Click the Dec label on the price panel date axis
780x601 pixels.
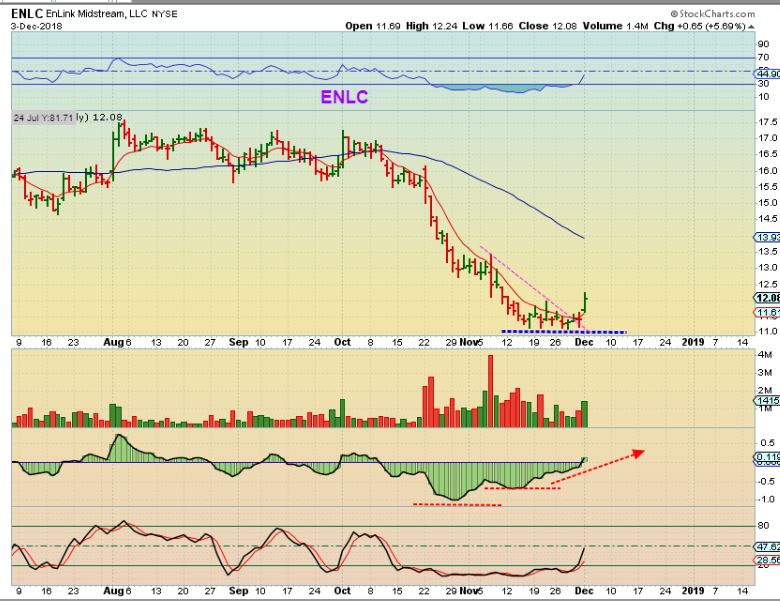584,342
